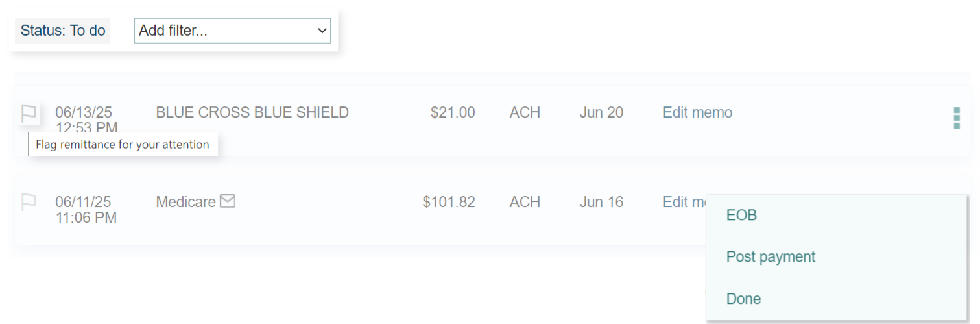The width and height of the screenshot is (980, 324).
Task: Expand the Add filter dropdown
Action: (232, 31)
